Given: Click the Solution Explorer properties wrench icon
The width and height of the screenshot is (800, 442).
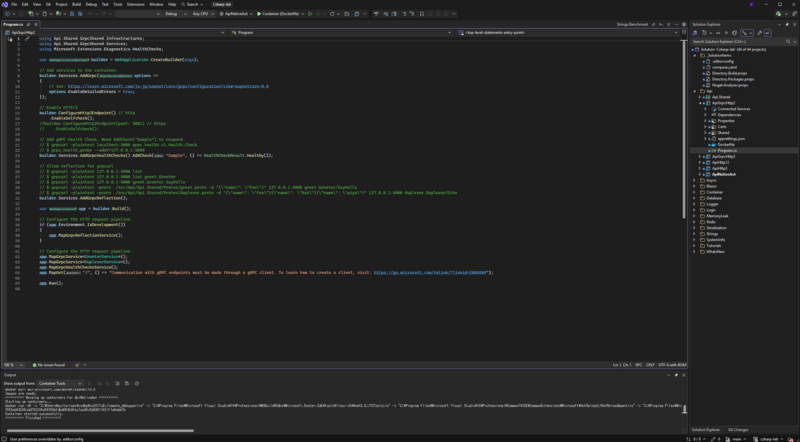Looking at the screenshot, I should click(759, 33).
